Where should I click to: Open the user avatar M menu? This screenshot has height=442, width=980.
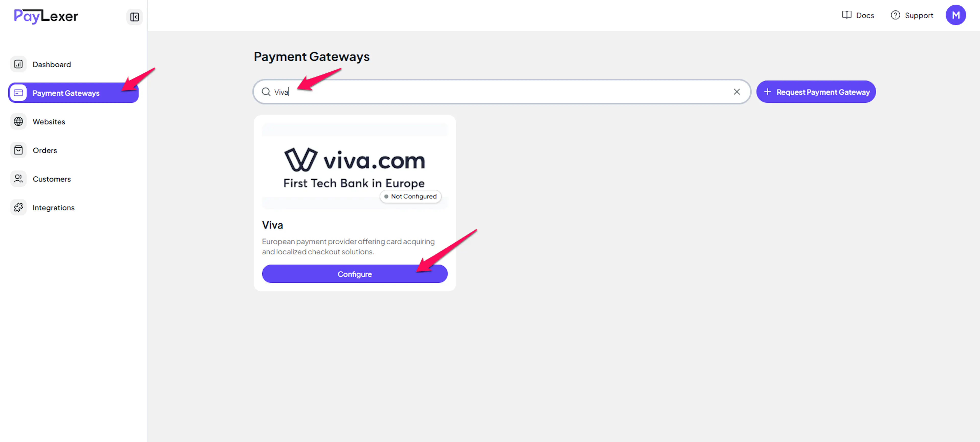click(956, 15)
